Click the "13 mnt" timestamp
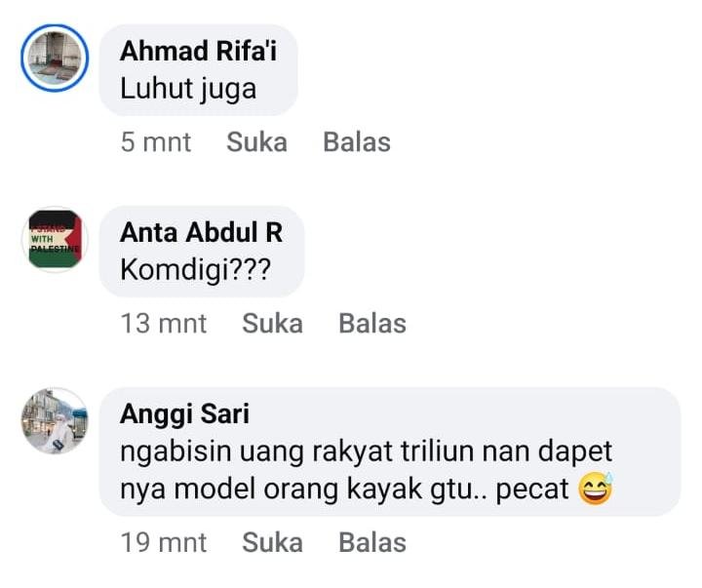The width and height of the screenshot is (702, 588). (164, 323)
